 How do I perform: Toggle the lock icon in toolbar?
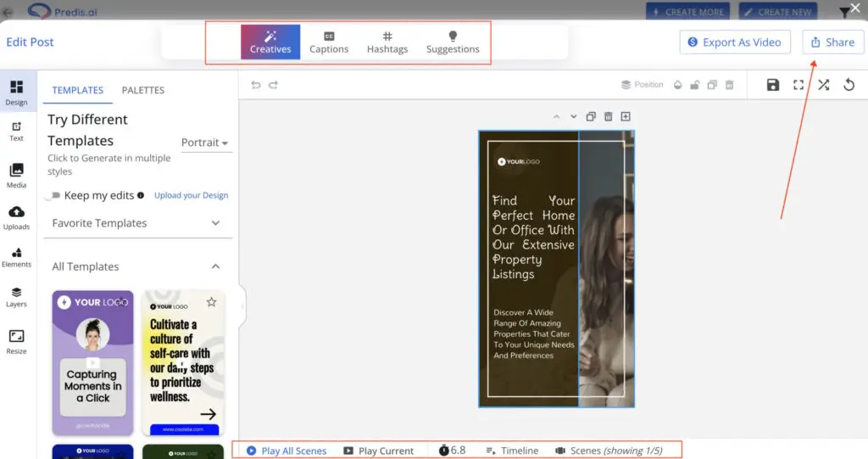point(695,85)
